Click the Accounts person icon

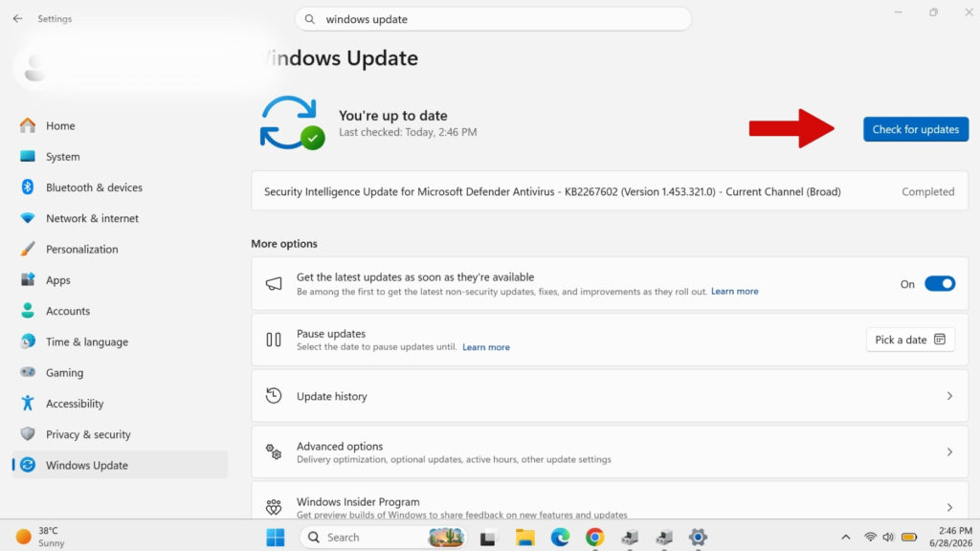pos(28,311)
